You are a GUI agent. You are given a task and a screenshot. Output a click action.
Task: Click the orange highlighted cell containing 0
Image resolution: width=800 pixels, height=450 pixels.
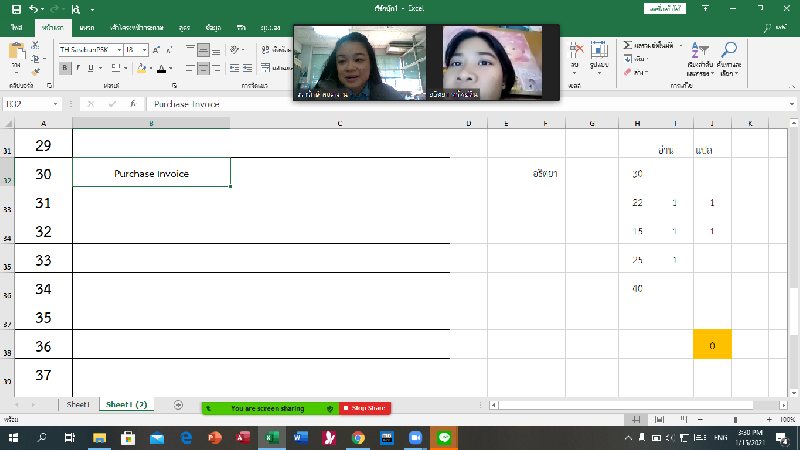(x=712, y=345)
